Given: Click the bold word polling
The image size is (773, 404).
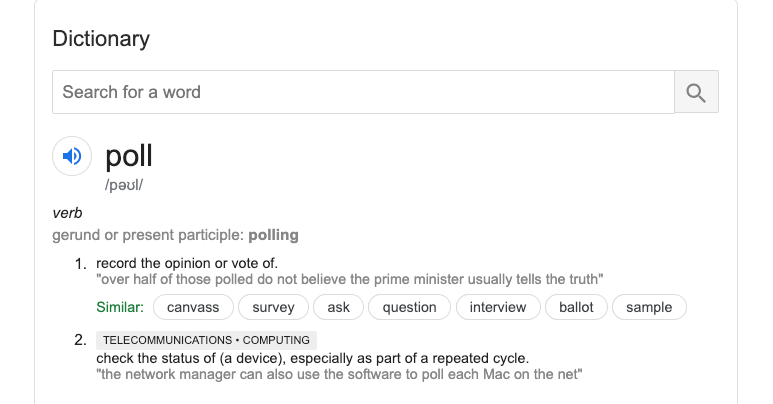Looking at the screenshot, I should tap(274, 235).
